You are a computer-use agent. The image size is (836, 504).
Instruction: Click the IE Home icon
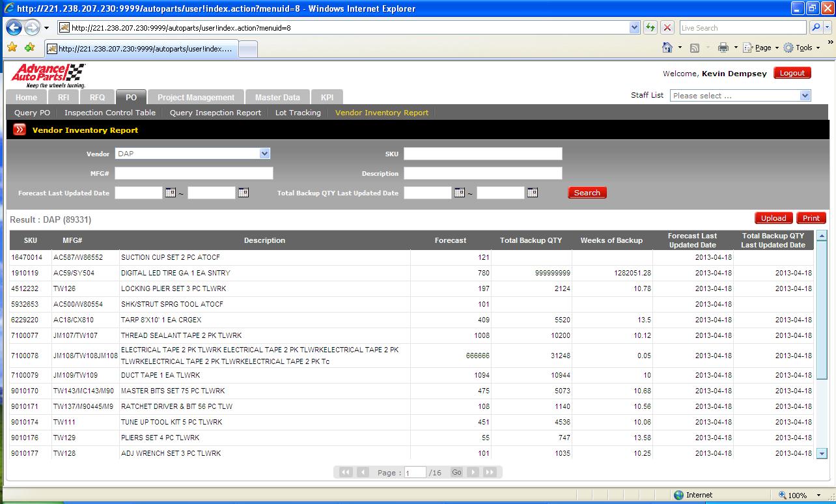click(x=667, y=48)
